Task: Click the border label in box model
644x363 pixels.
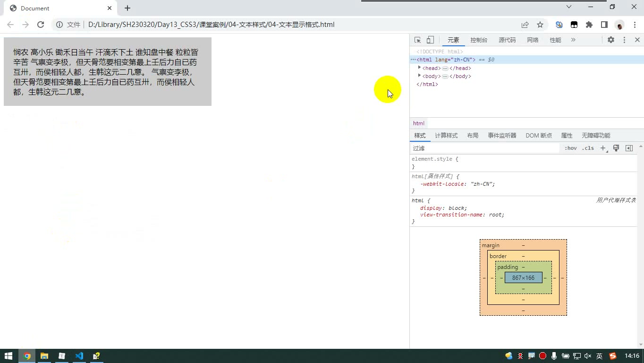Action: point(498,256)
